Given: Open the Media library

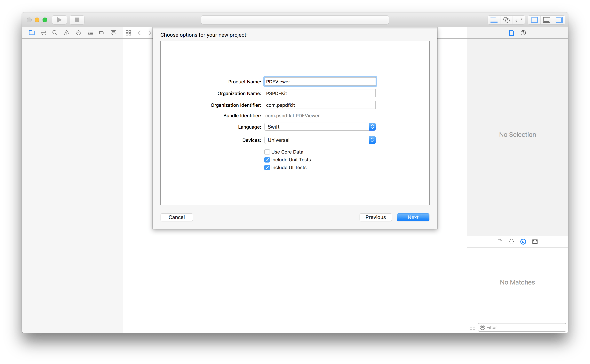Looking at the screenshot, I should (535, 241).
